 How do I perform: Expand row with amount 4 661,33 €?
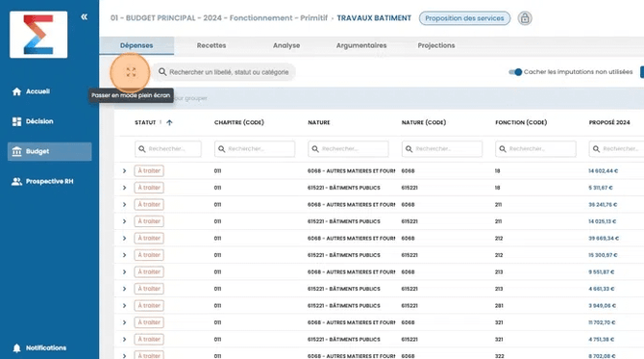click(124, 289)
